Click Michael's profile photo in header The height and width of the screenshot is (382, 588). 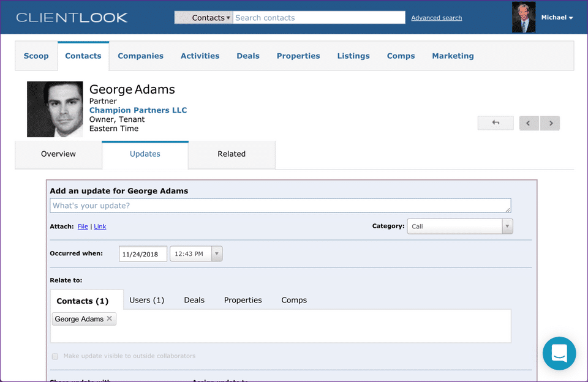pyautogui.click(x=524, y=17)
